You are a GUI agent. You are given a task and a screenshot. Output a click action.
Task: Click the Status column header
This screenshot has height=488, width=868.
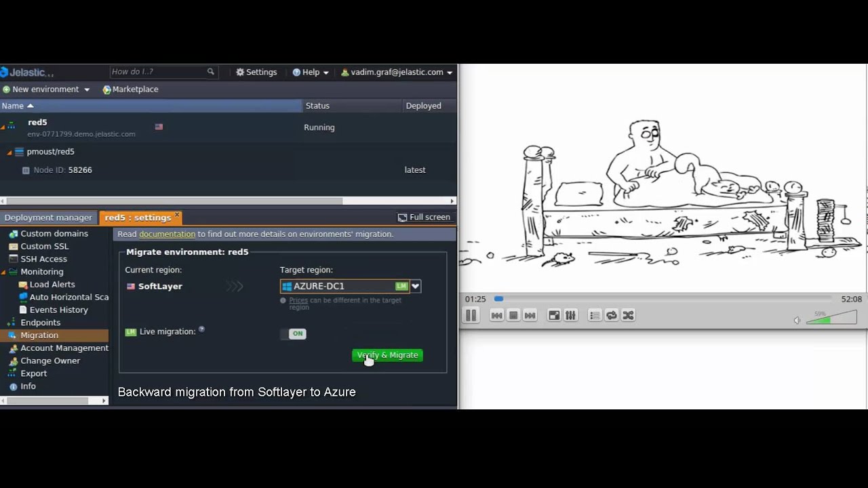[352, 106]
